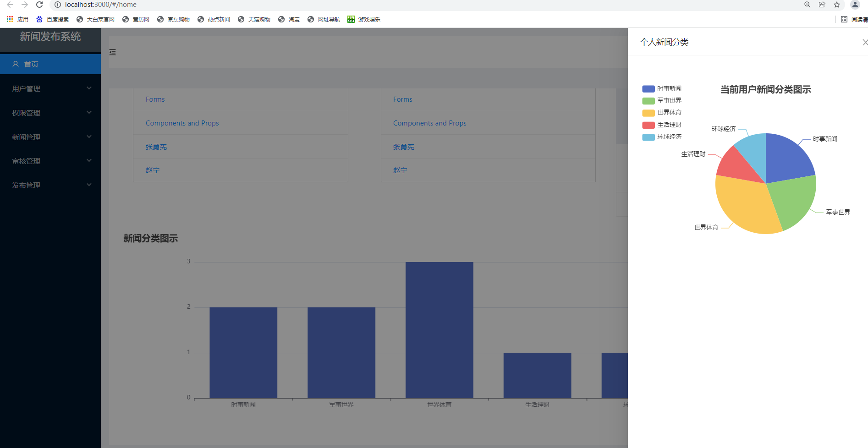Click the 当前用户新闻分类图示 chart title
This screenshot has width=868, height=448.
point(766,90)
